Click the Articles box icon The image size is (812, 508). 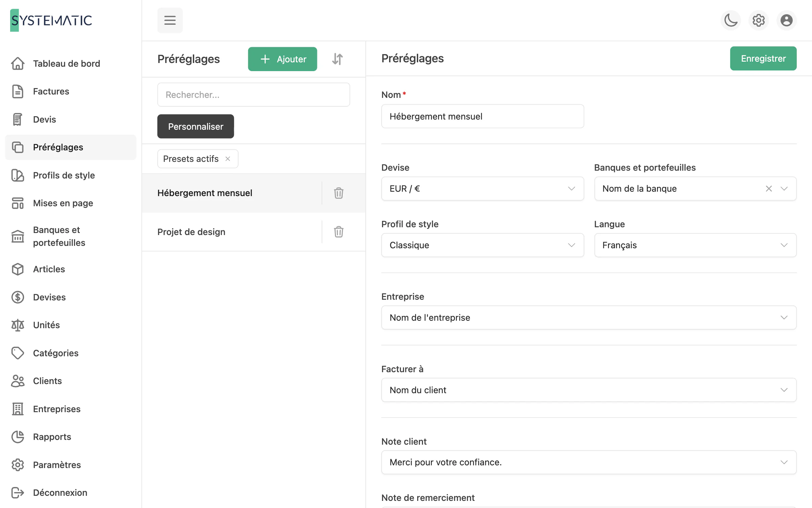coord(18,269)
